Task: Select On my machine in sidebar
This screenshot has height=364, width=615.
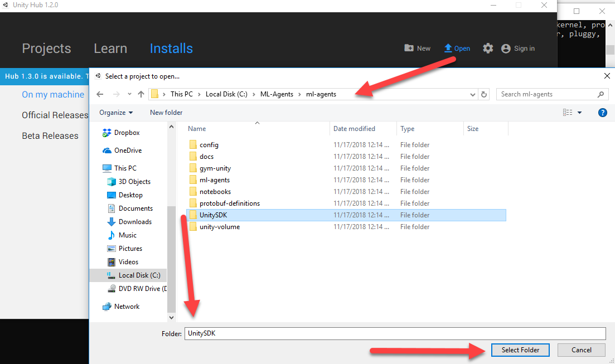Action: [53, 95]
